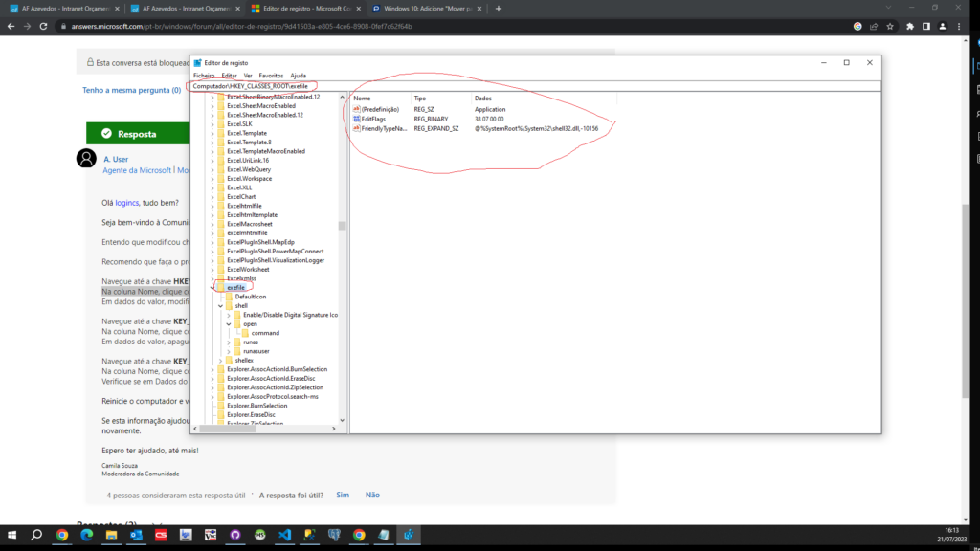
Task: Open Visual Studio Code from taskbar
Action: (284, 536)
